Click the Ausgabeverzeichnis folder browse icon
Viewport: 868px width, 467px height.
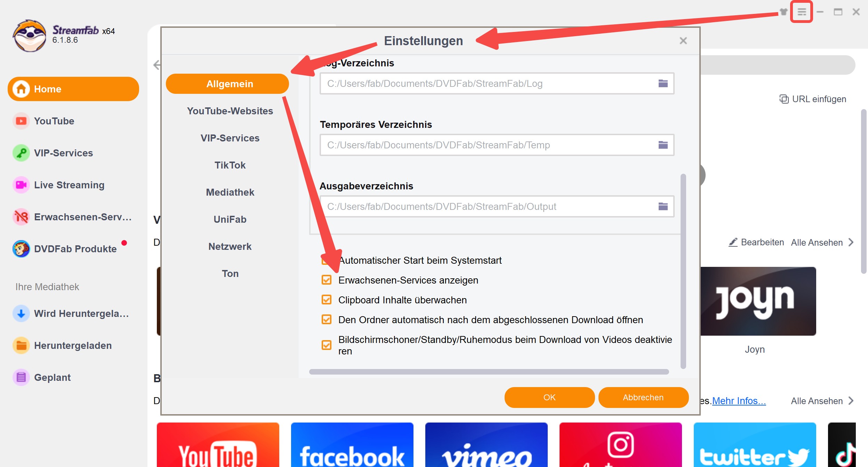coord(663,206)
